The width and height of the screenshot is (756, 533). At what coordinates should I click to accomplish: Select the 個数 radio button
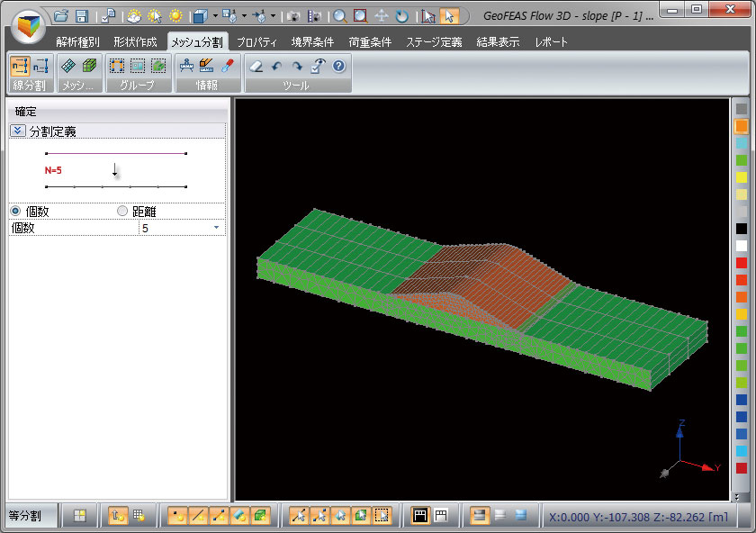[15, 212]
